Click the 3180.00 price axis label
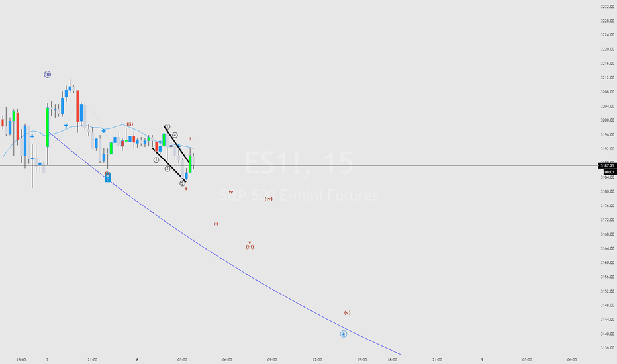 tap(608, 192)
